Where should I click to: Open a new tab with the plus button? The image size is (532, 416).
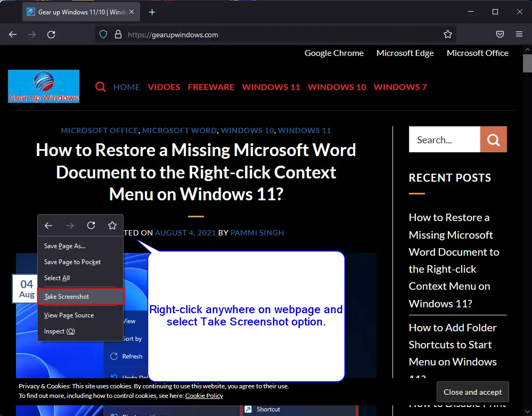click(152, 12)
